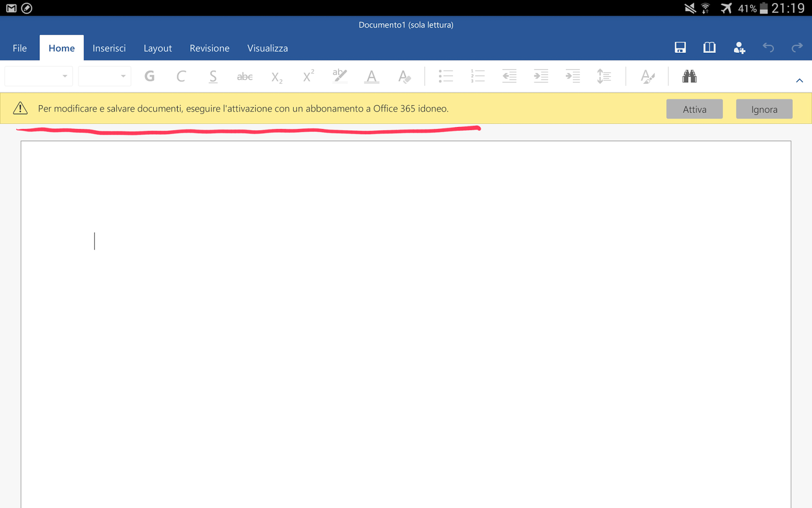Open the font size dropdown
The width and height of the screenshot is (812, 508).
[104, 76]
